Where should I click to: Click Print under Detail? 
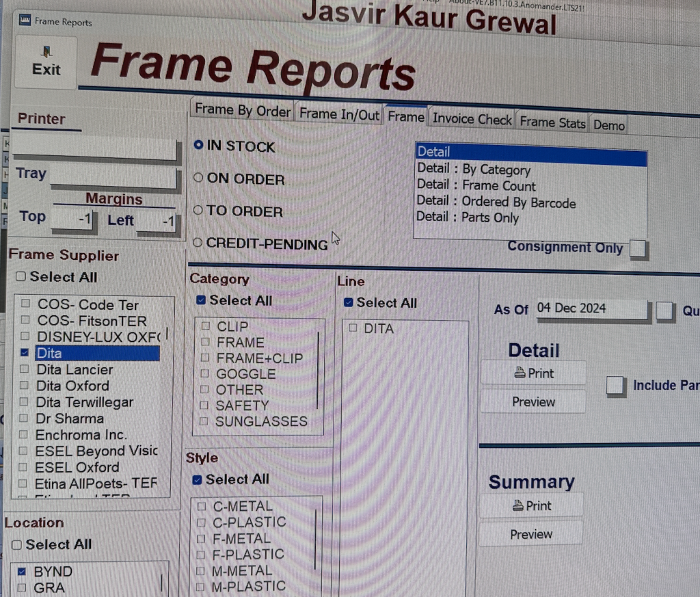pyautogui.click(x=533, y=373)
